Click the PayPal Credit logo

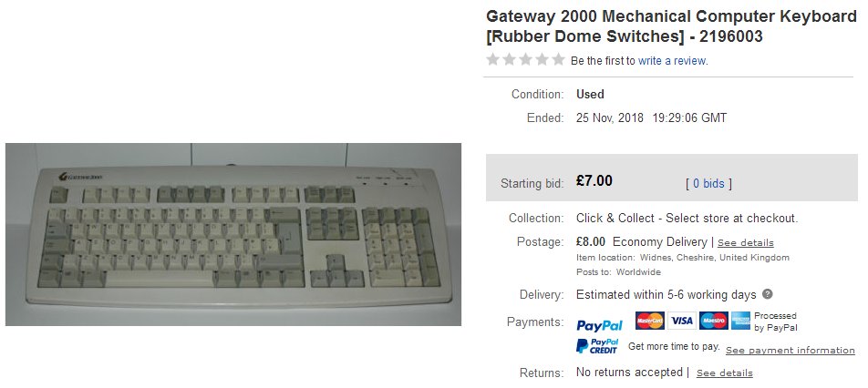tap(597, 346)
